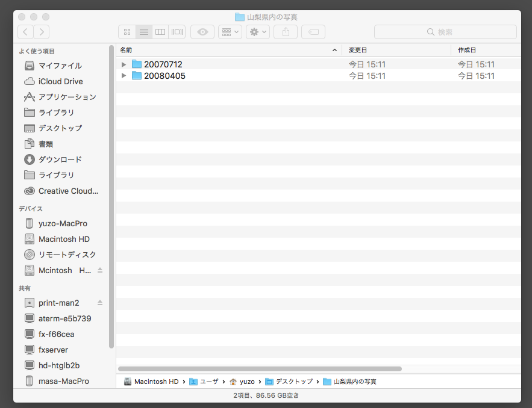Click yuzo home in the path bar
532x408 pixels.
pos(242,382)
